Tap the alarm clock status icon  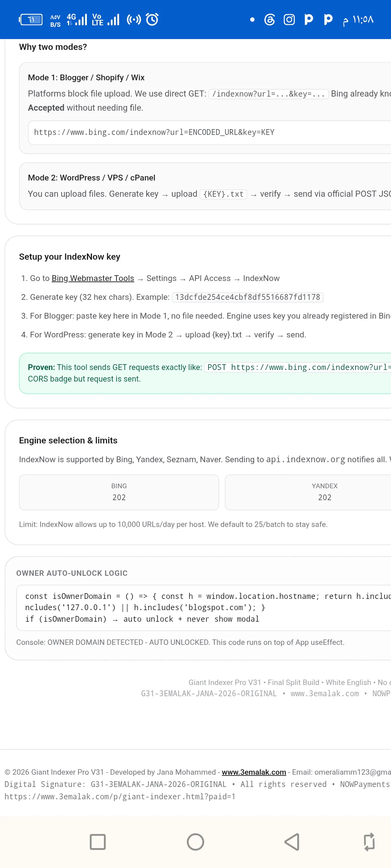click(152, 20)
